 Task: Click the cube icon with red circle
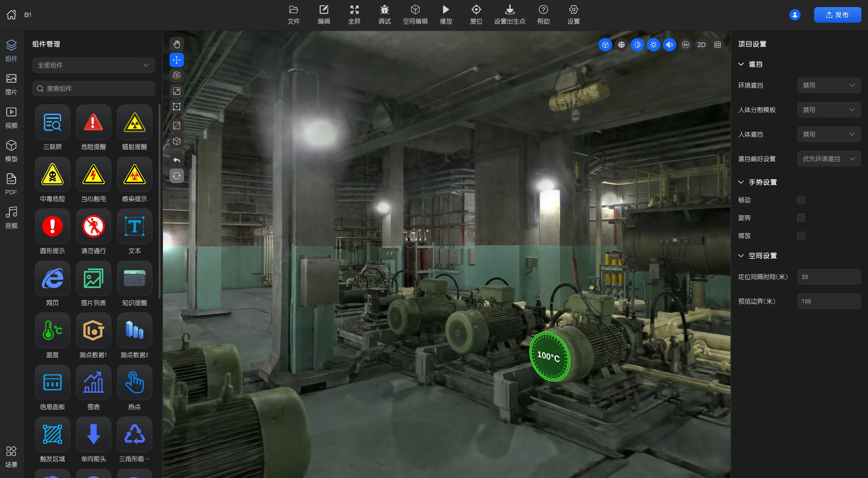(x=177, y=141)
